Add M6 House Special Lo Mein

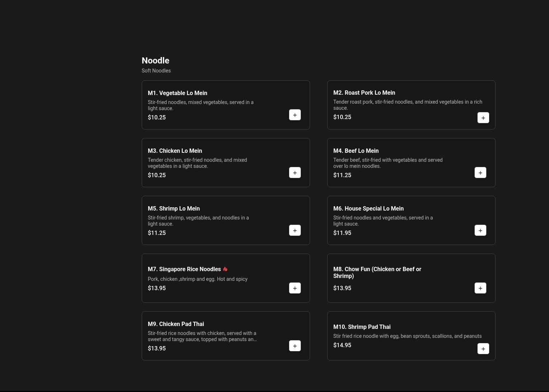480,230
